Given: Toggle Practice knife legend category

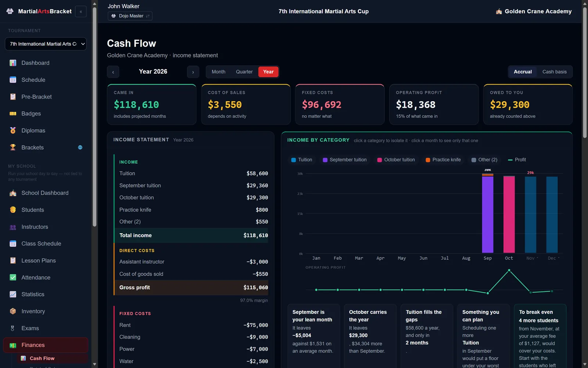Looking at the screenshot, I should tap(443, 160).
